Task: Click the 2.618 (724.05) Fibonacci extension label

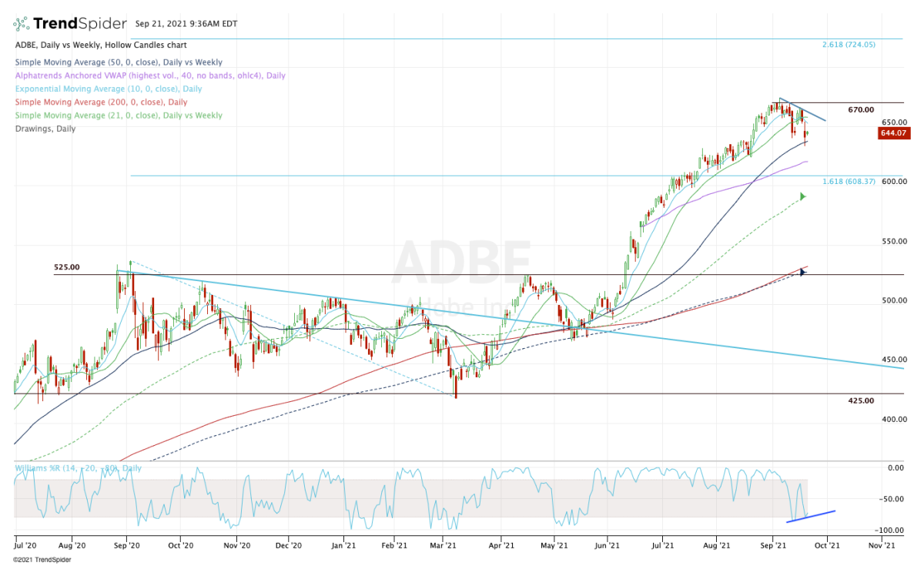Action: [849, 45]
